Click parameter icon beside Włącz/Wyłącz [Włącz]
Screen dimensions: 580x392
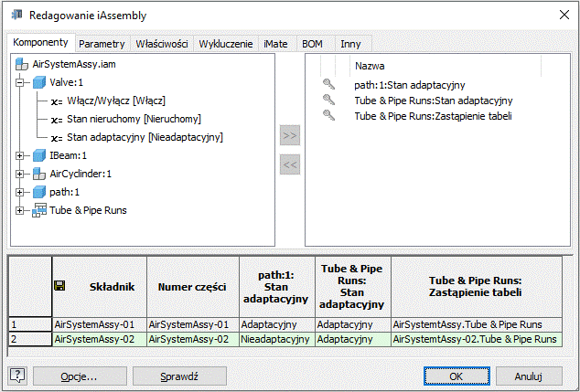click(x=57, y=101)
